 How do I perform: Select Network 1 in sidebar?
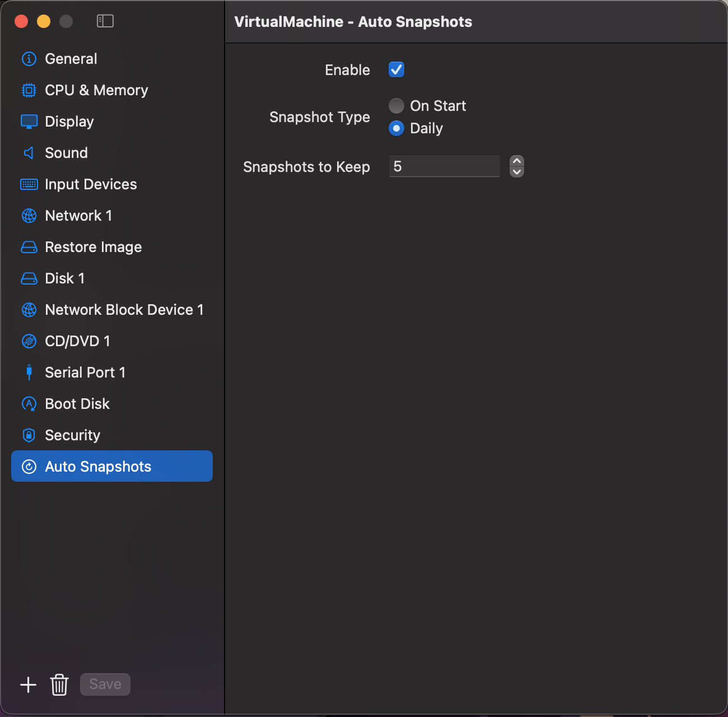pos(112,216)
